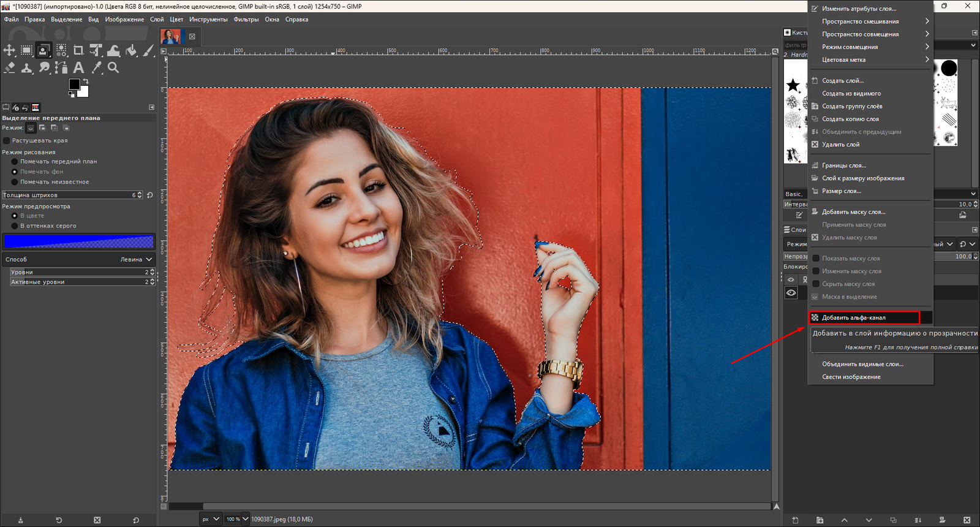
Task: Select the Paths tool
Action: [x=61, y=67]
